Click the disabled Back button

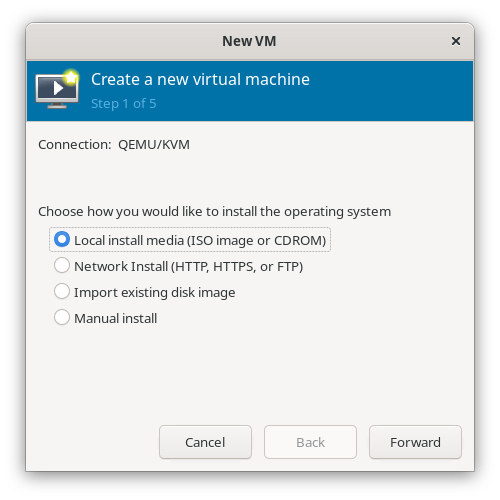(x=310, y=442)
